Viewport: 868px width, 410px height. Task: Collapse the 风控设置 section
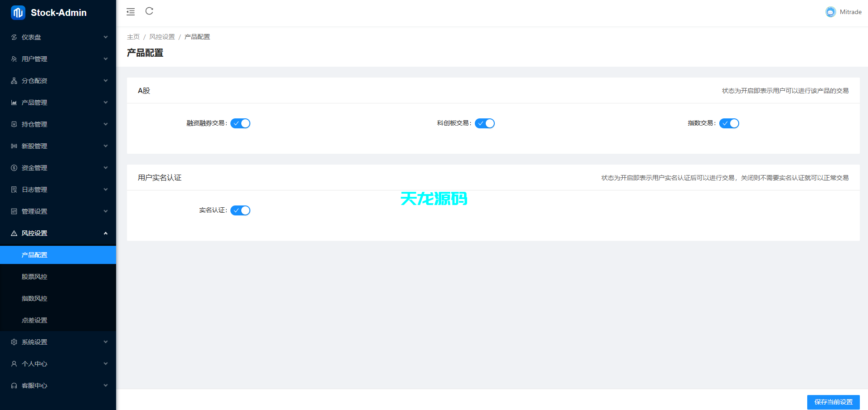pyautogui.click(x=105, y=233)
